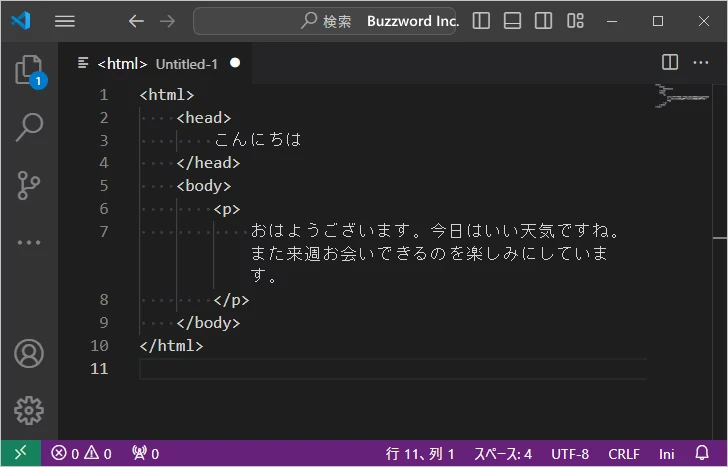
Task: Maximize the VS Code window
Action: coord(657,21)
